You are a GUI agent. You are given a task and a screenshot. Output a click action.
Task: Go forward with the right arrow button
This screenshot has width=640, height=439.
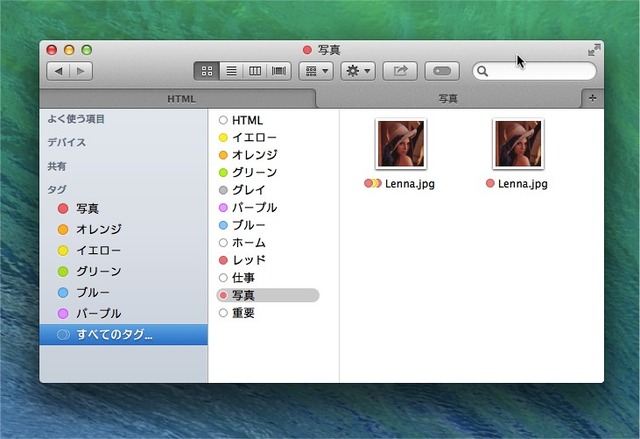point(81,71)
